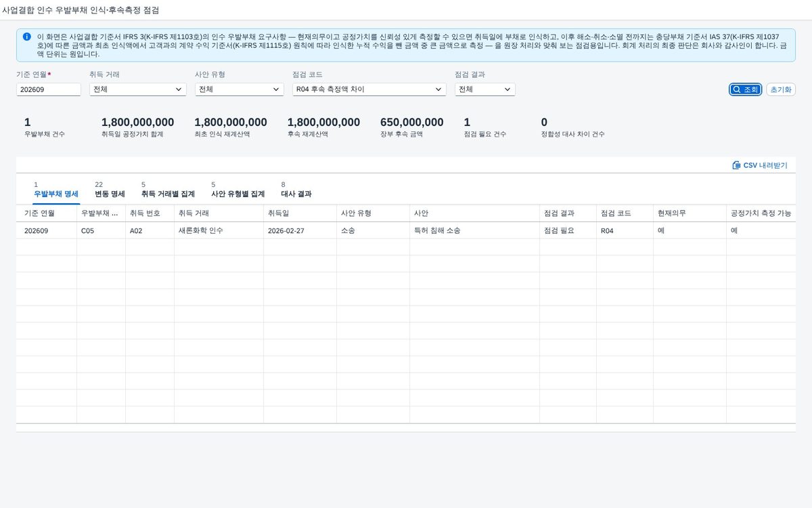The image size is (812, 508).
Task: Click the 점검 코드 column header
Action: click(x=625, y=213)
